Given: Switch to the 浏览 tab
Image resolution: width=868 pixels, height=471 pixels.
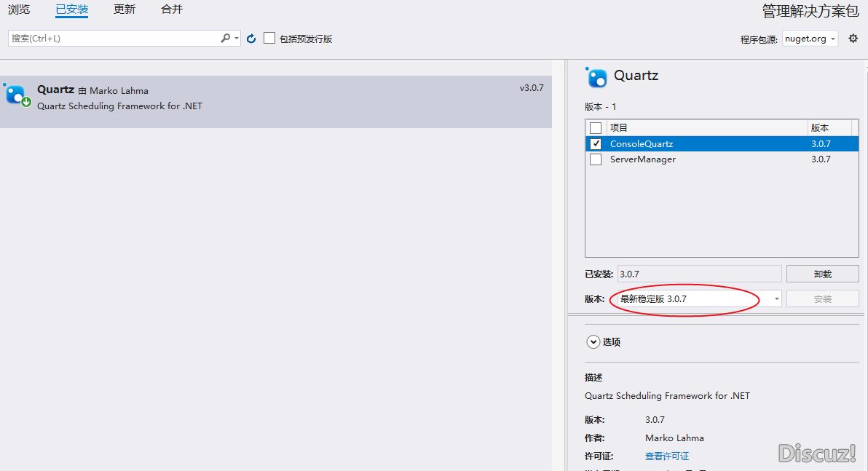Looking at the screenshot, I should click(x=19, y=9).
